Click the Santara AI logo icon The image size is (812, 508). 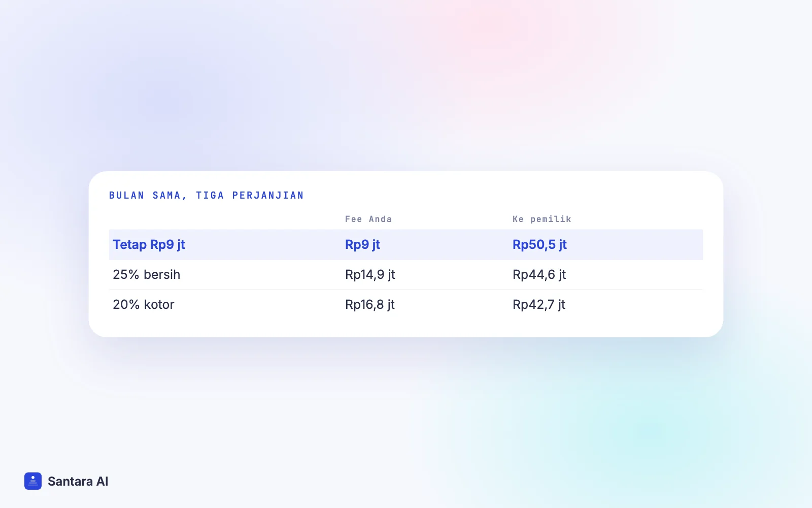(x=33, y=481)
